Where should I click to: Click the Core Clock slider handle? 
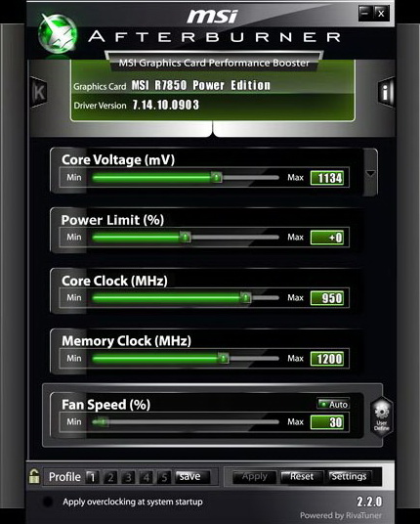[246, 297]
